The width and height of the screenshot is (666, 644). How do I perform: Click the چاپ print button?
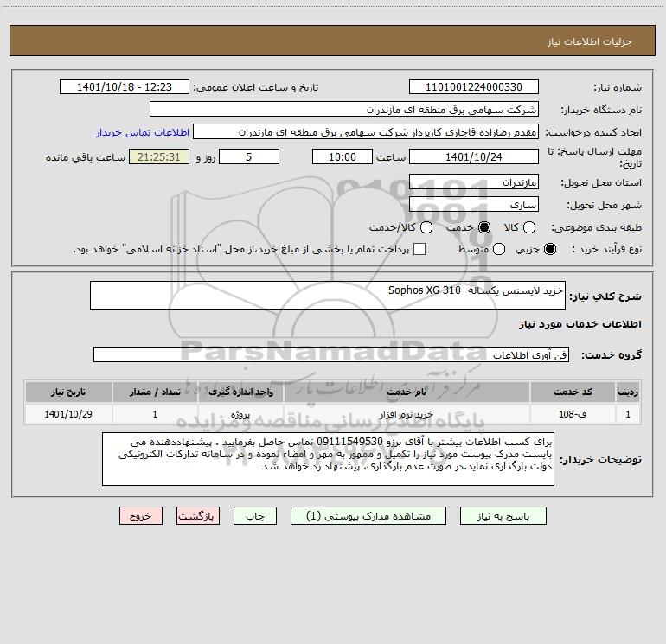point(255,516)
